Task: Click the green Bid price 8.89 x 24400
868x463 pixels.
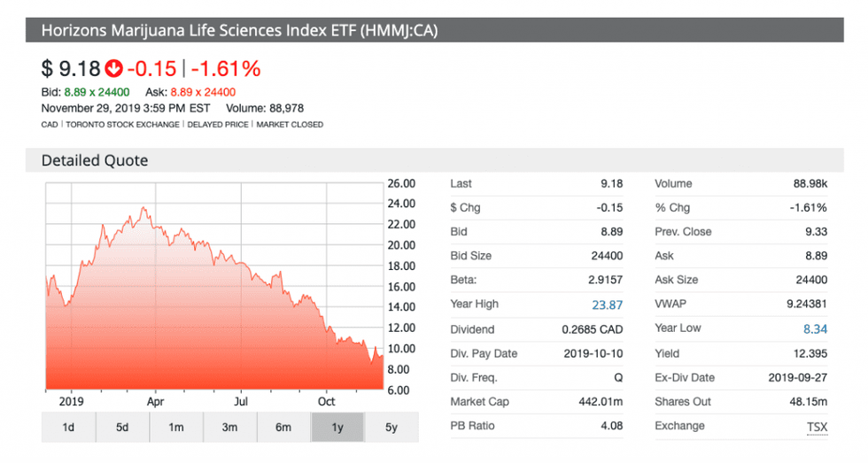Action: [x=97, y=92]
